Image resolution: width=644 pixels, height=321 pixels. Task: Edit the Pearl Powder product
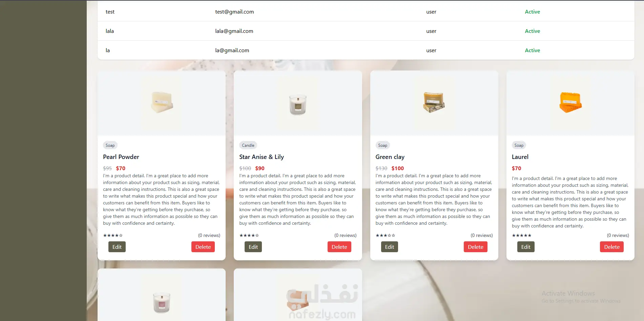click(x=117, y=247)
